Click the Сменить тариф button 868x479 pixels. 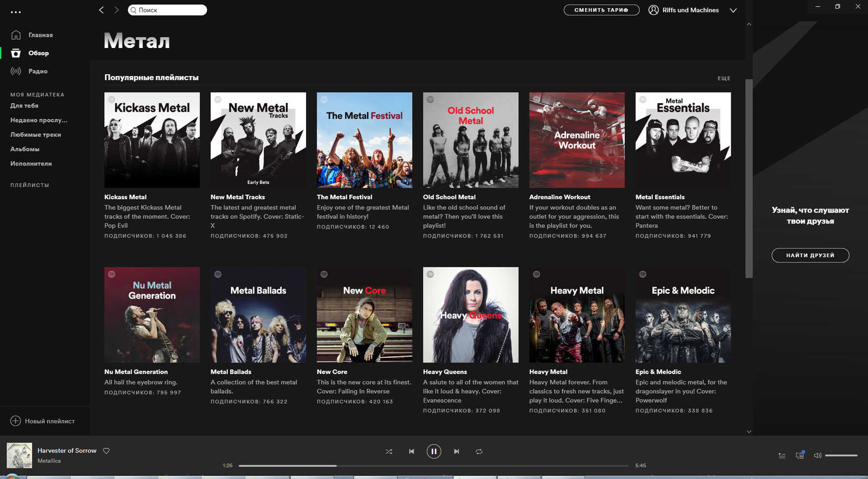601,10
